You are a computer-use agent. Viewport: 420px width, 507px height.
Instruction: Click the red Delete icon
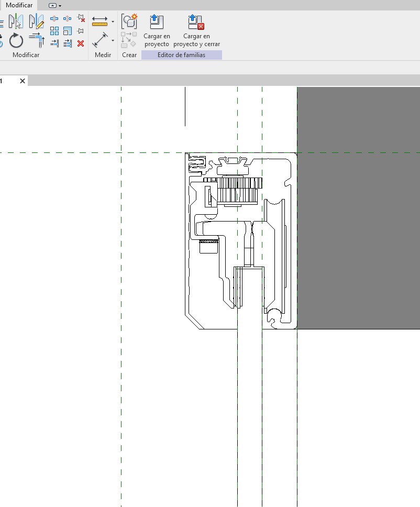point(81,44)
